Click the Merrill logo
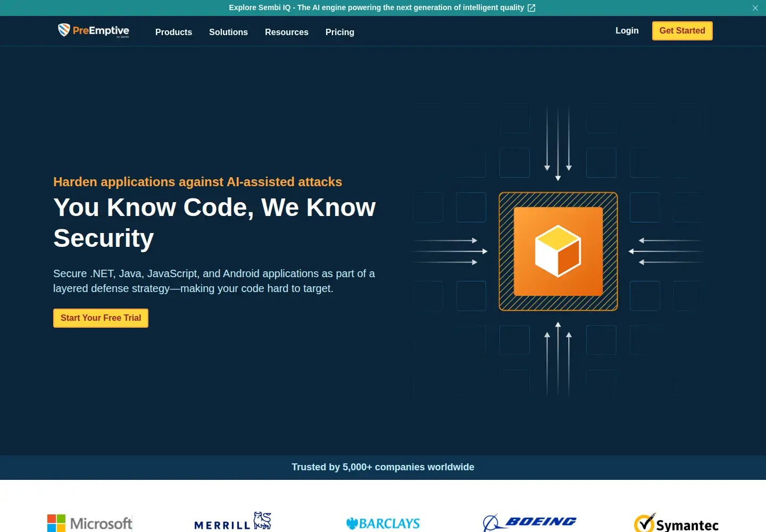Viewport: 766px width, 532px height. (233, 522)
